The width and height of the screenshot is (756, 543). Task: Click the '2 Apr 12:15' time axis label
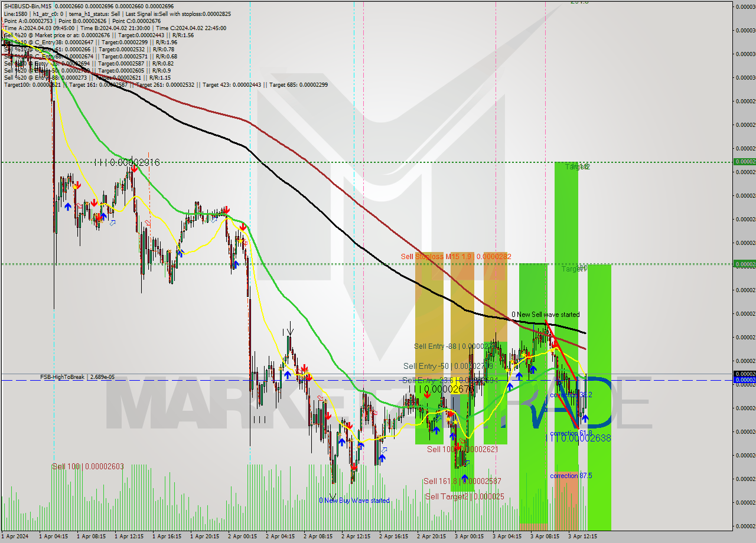coord(356,537)
